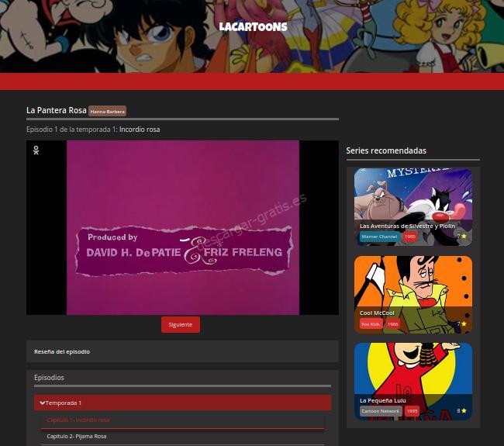Expand the Reseña del episodio section

click(62, 351)
